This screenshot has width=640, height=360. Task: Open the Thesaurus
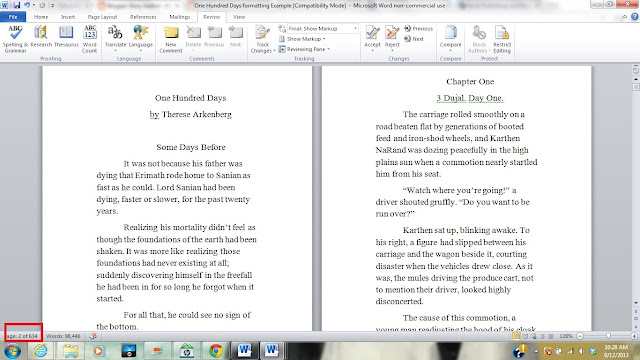pos(66,37)
